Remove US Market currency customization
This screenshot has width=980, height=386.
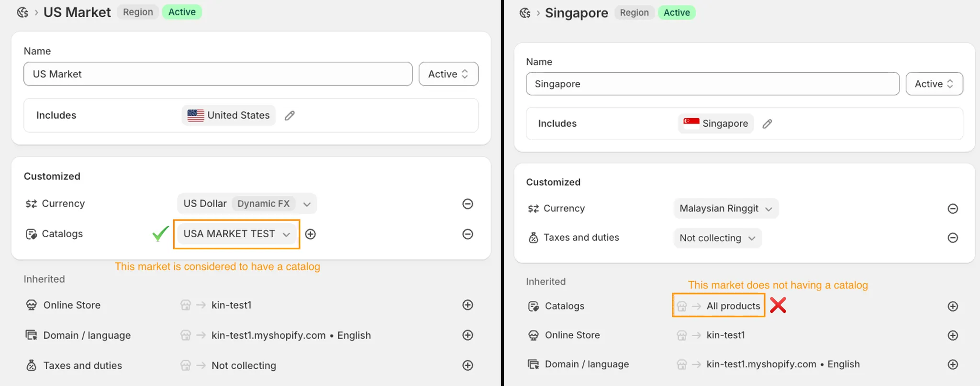[x=468, y=204]
